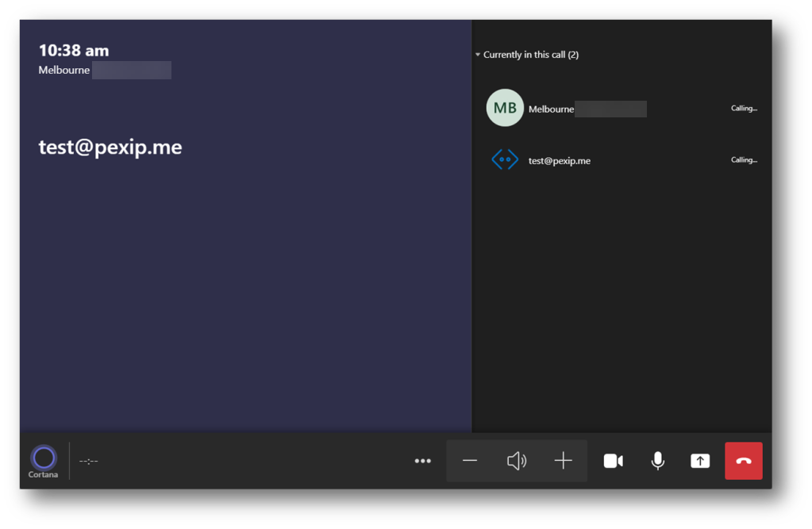
Task: Decrease volume with the minus button
Action: [470, 461]
